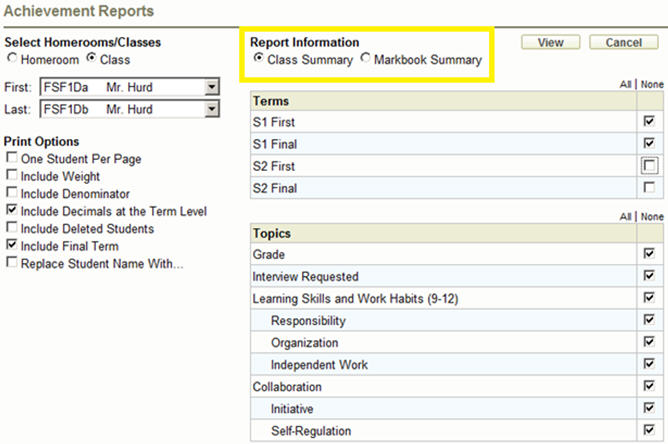
Task: Check the S2 First term checkbox
Action: tap(650, 166)
